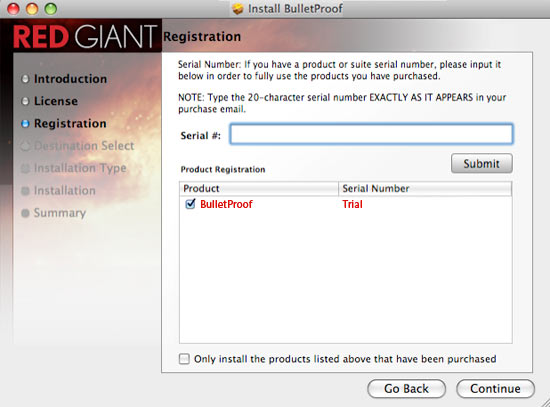The height and width of the screenshot is (407, 550).
Task: Select the Destination Select step
Action: 84,146
